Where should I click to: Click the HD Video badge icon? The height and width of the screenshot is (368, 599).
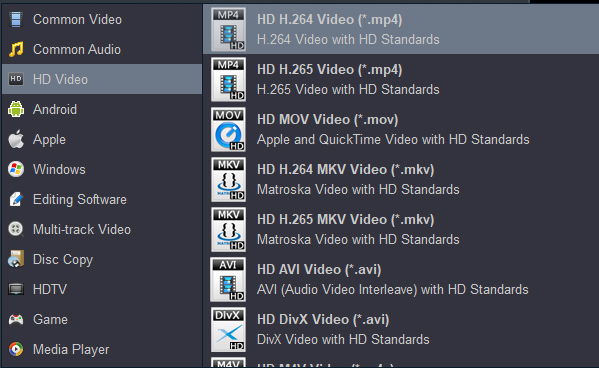pyautogui.click(x=16, y=79)
